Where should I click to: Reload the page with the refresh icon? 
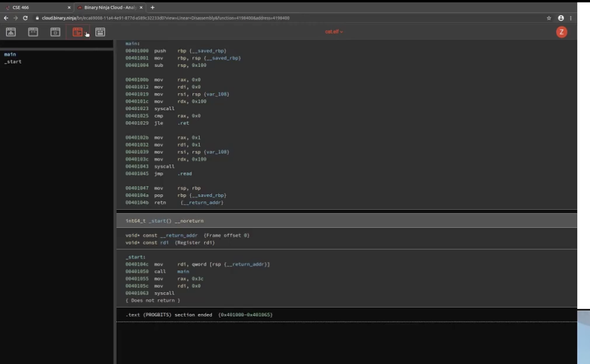(x=25, y=18)
